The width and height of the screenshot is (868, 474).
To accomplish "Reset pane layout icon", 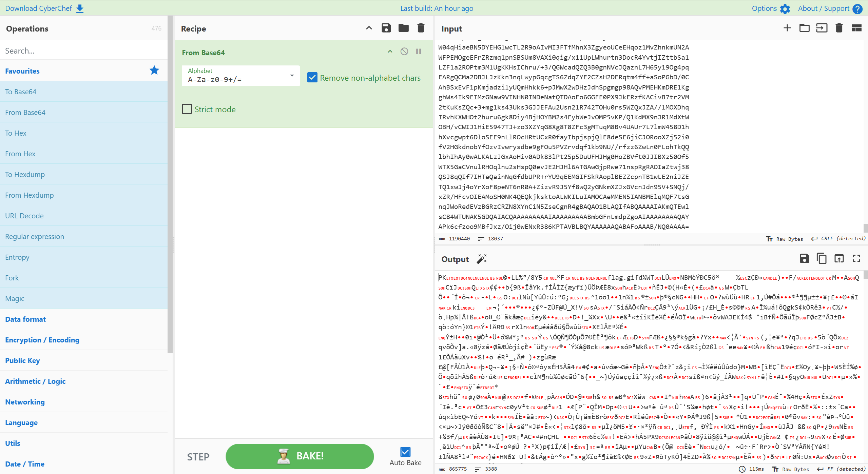I will (856, 28).
